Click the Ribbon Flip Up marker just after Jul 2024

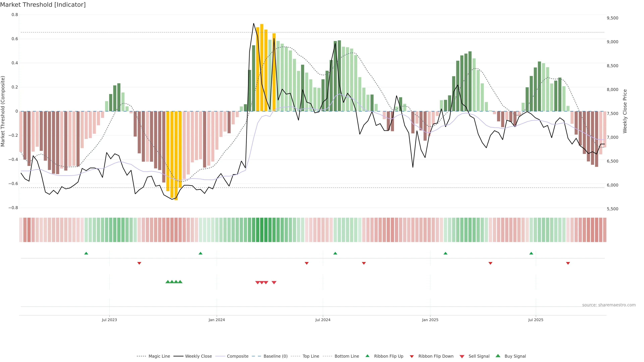335,253
